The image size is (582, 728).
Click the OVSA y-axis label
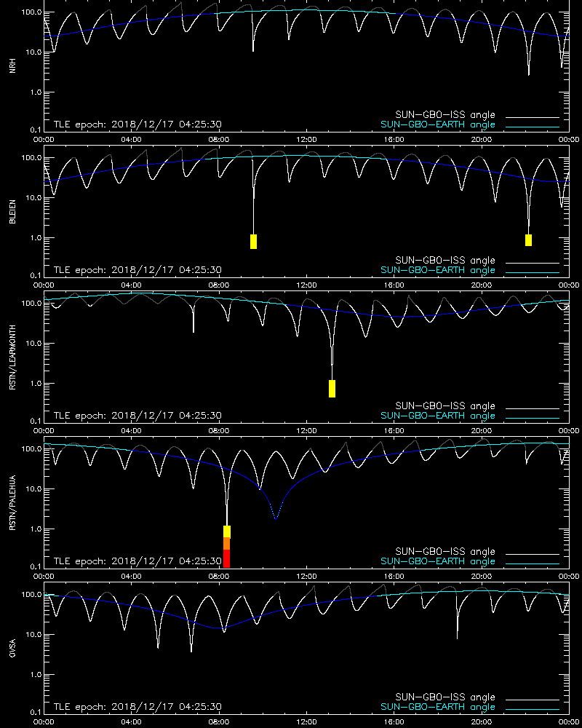(12, 648)
